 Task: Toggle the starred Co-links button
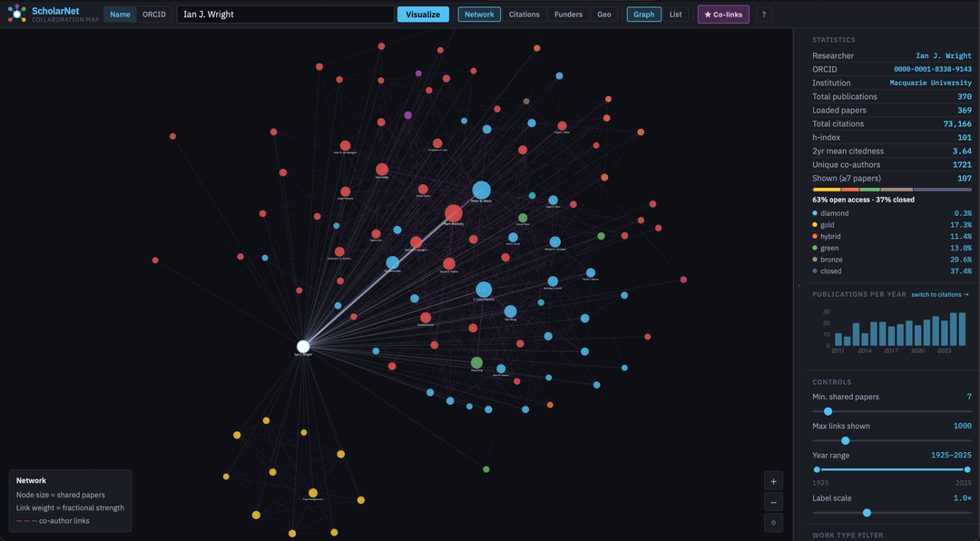tap(723, 15)
